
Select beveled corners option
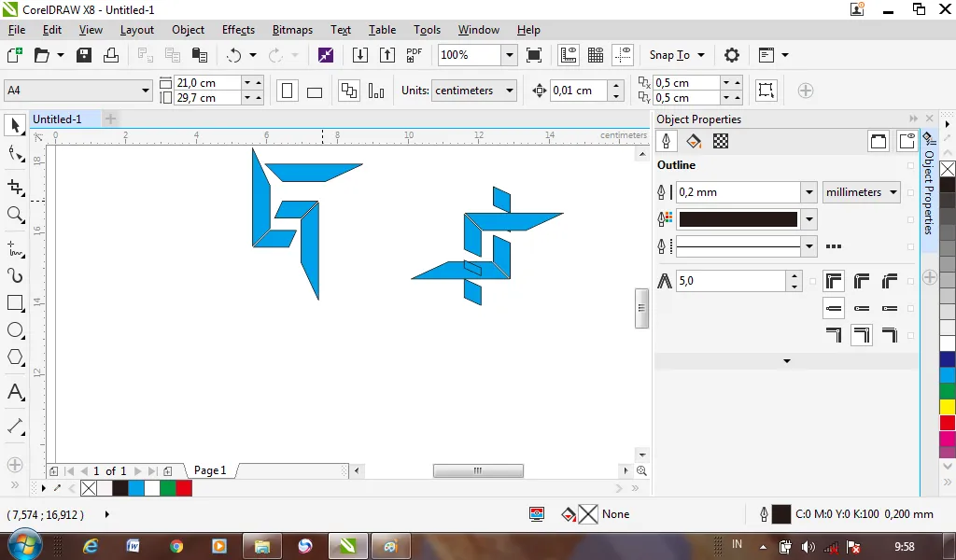[890, 281]
